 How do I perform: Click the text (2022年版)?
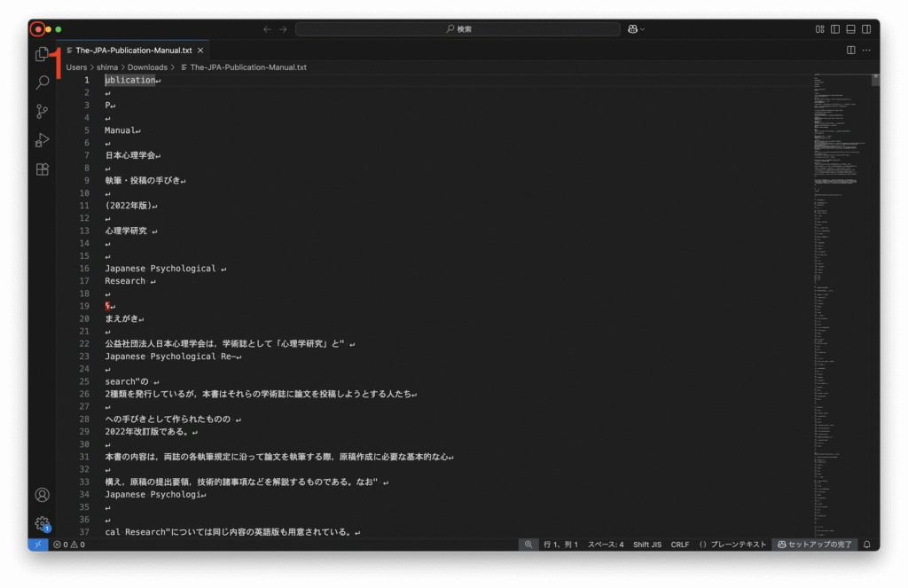[129, 206]
